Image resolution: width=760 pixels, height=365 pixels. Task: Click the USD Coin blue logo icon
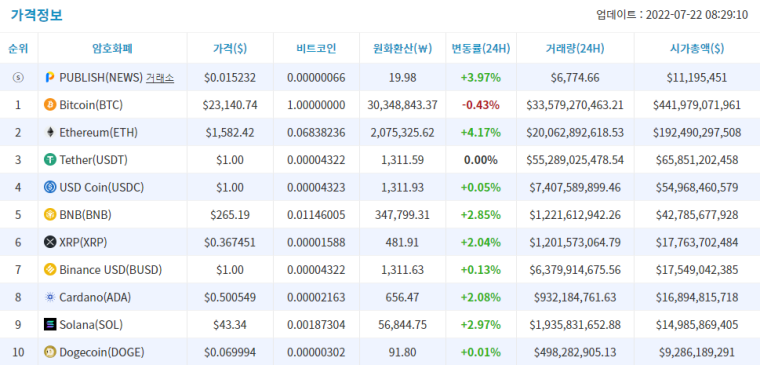point(50,187)
